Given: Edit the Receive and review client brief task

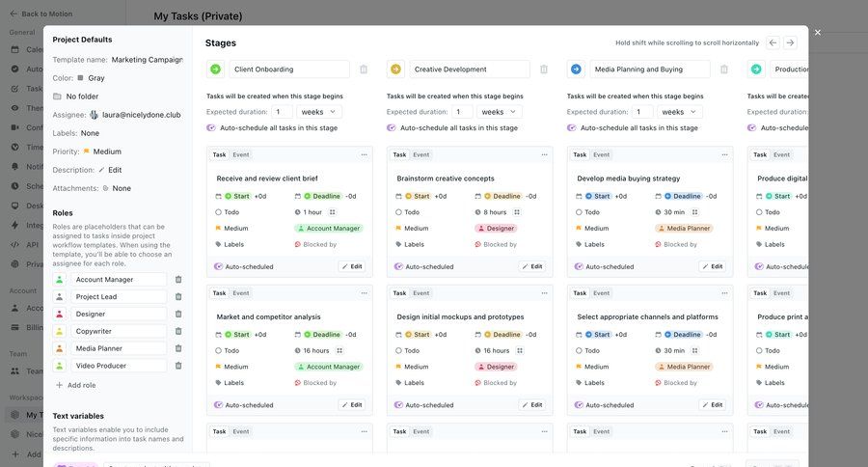Looking at the screenshot, I should pos(351,266).
